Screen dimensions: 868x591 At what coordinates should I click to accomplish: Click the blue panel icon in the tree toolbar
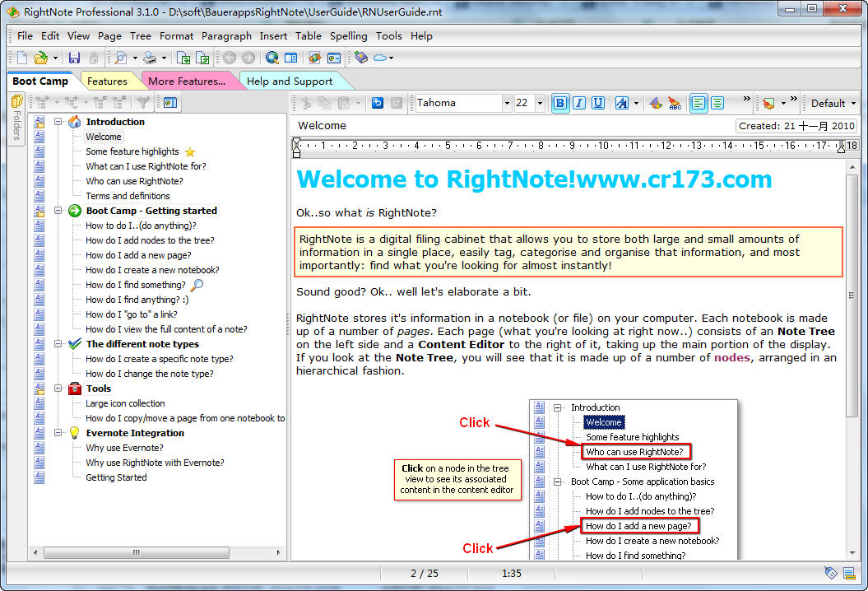(x=170, y=102)
